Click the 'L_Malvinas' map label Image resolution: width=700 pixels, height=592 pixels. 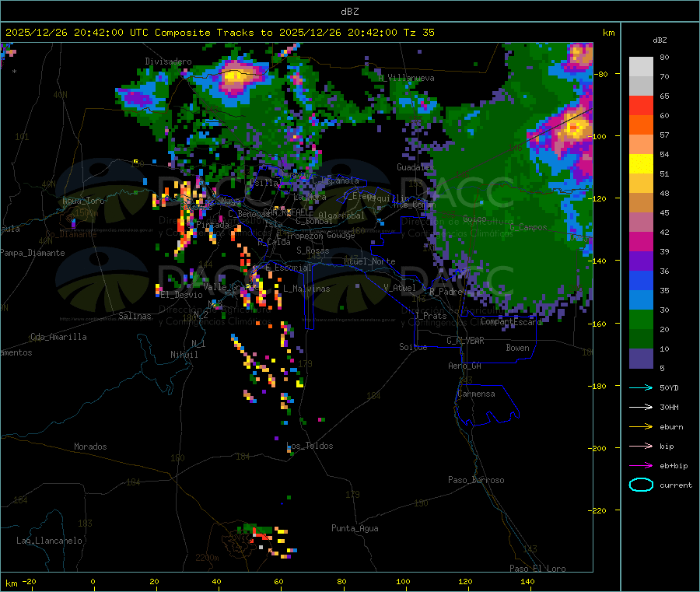pos(306,289)
